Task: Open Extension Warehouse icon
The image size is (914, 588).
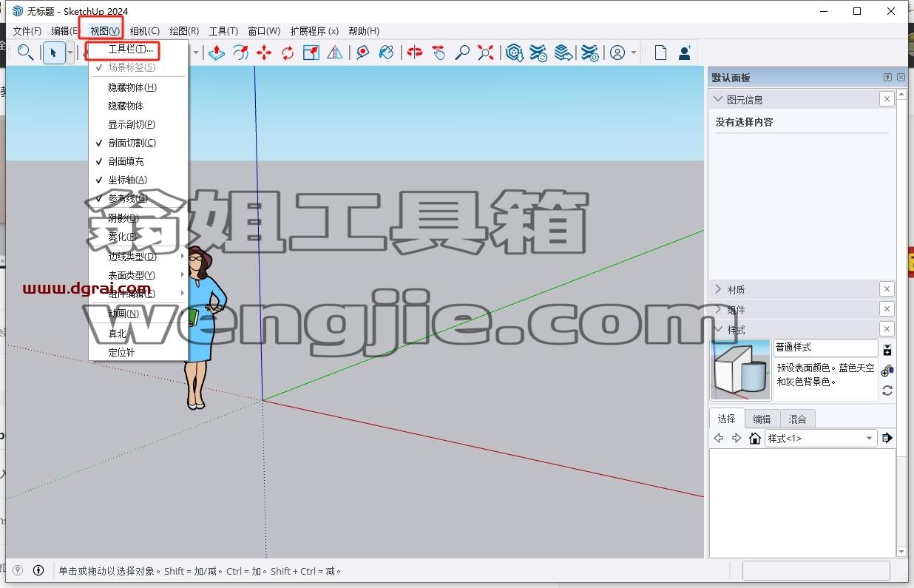Action: (538, 53)
